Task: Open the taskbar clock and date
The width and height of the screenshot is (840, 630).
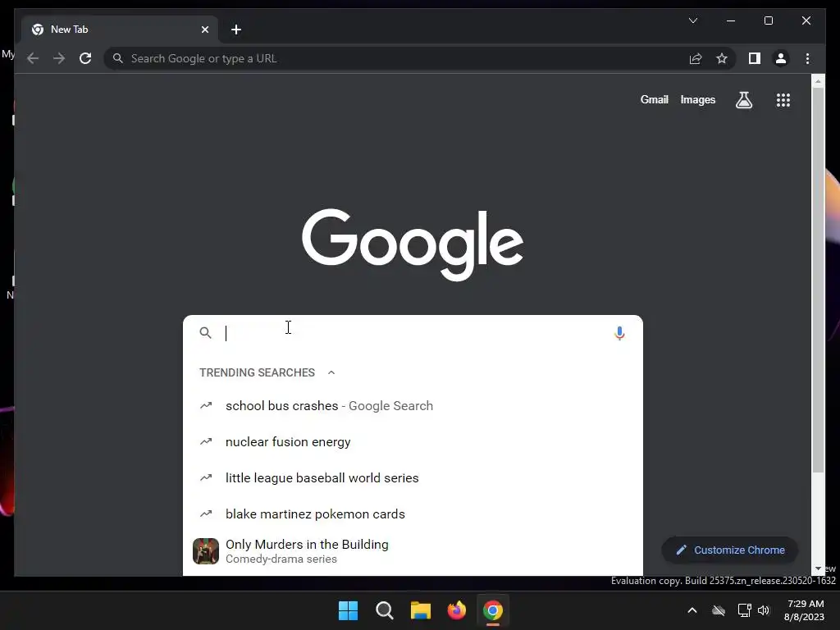Action: pos(804,610)
